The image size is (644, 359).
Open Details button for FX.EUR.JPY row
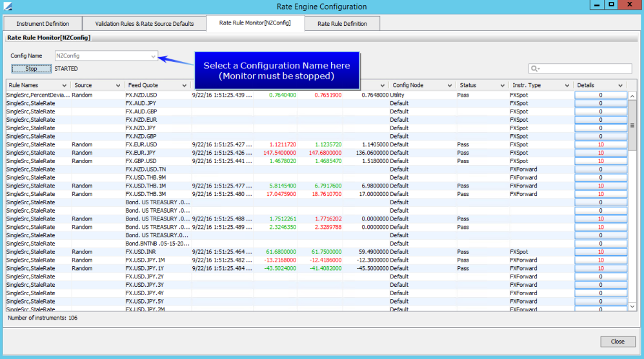(x=601, y=153)
